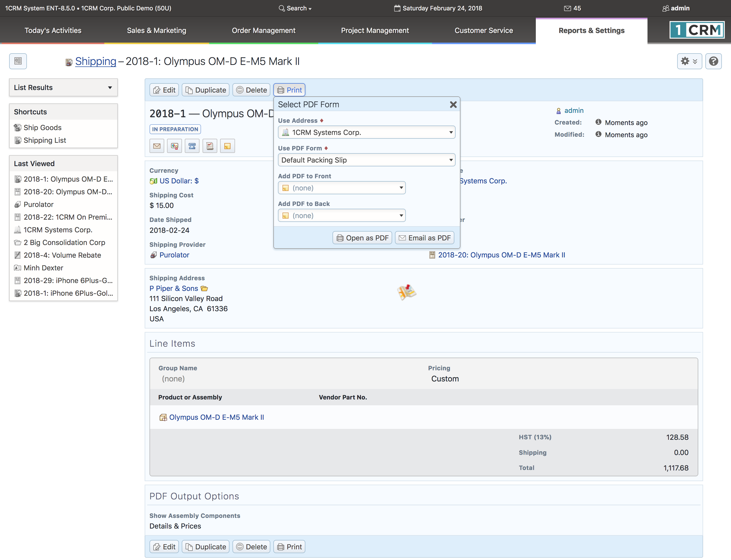731x560 pixels.
Task: Close the Select PDF Form dialog
Action: (453, 105)
